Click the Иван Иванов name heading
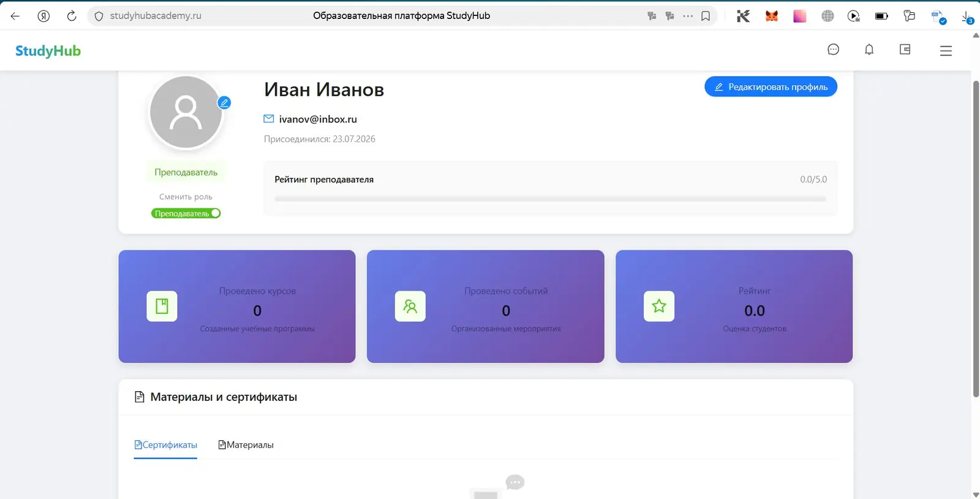980x499 pixels. tap(324, 90)
